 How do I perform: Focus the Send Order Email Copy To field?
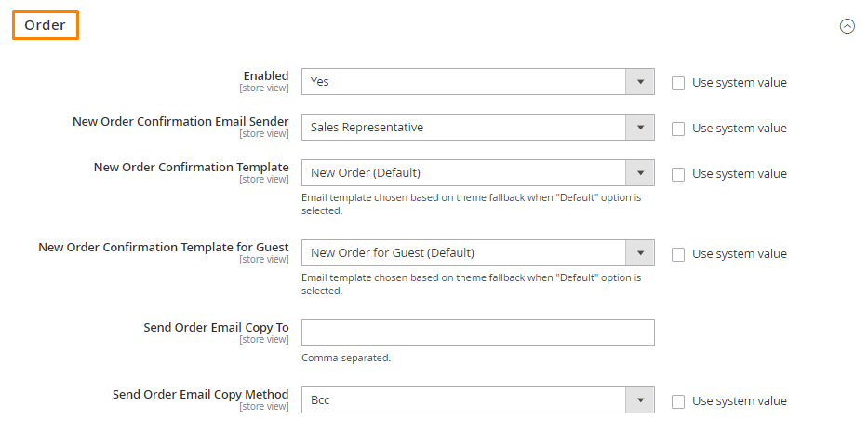click(477, 333)
